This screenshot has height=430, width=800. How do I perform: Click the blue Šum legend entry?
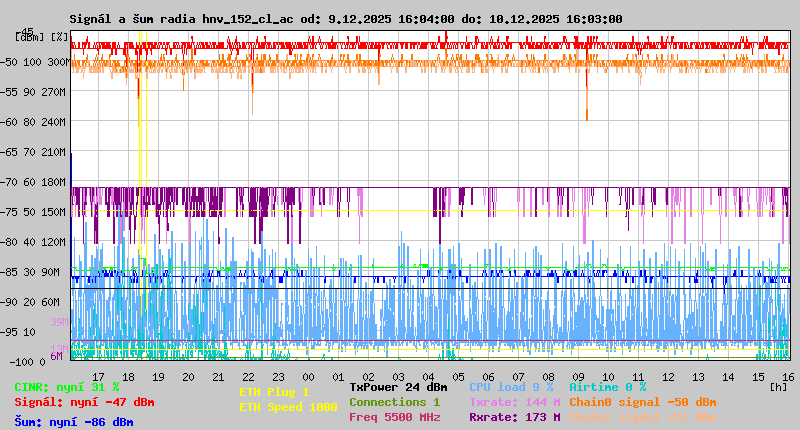(74, 422)
